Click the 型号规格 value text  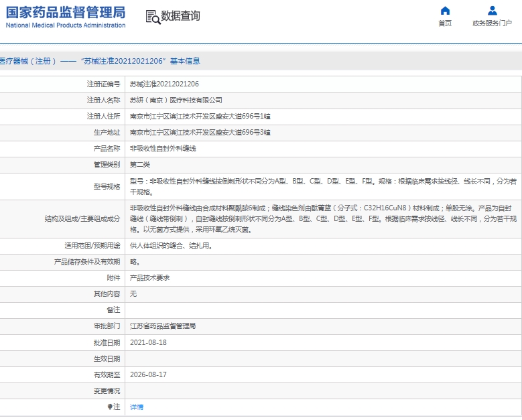[323, 186]
